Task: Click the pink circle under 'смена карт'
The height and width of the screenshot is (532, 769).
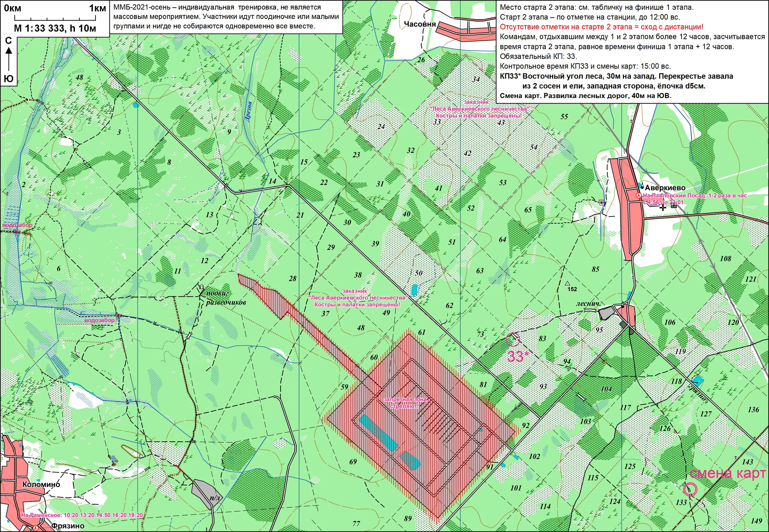Action: 690,489
